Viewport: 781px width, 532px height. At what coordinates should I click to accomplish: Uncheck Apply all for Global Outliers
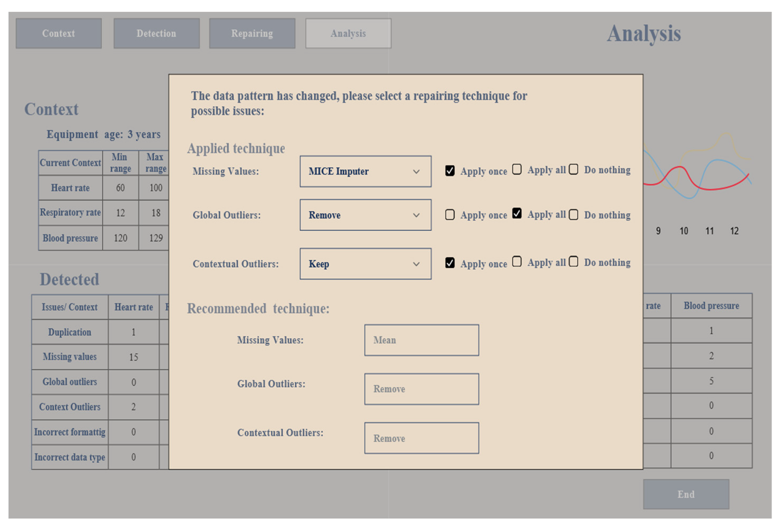click(x=517, y=213)
